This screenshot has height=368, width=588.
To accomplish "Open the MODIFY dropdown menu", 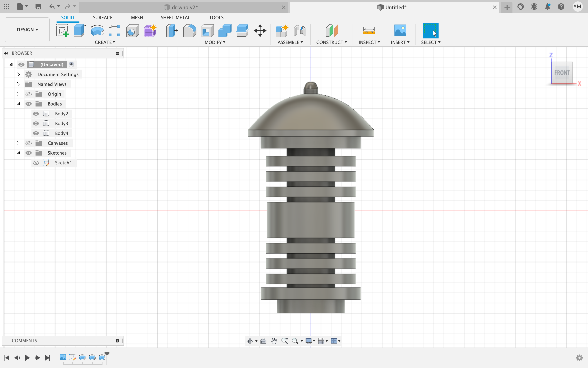I will pos(215,42).
